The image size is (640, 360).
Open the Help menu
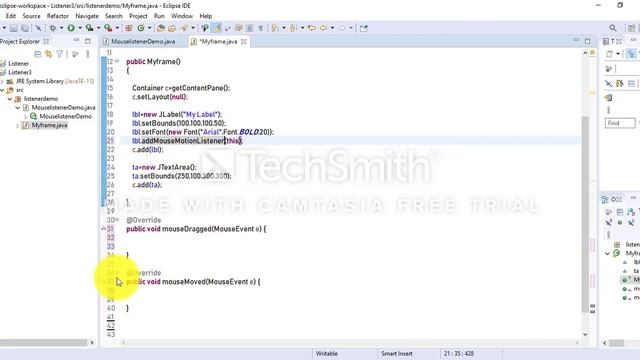click(206, 16)
